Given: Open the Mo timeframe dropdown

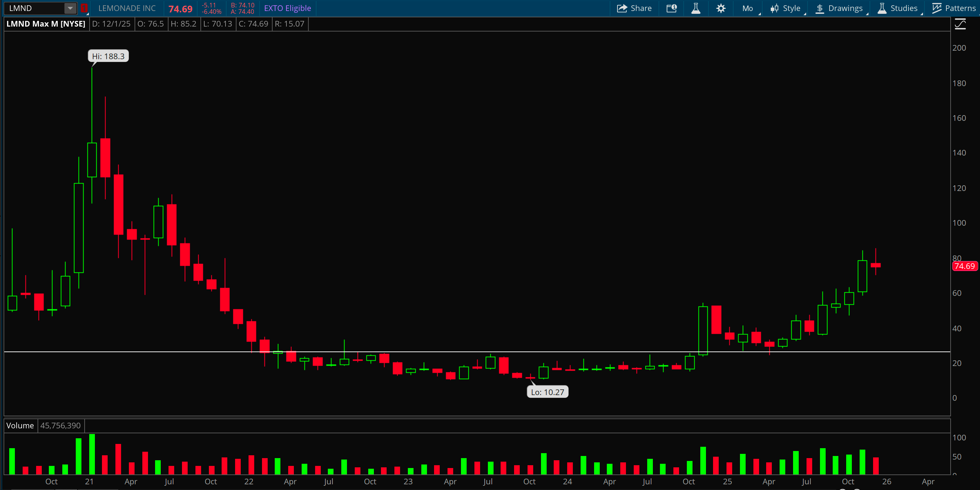Looking at the screenshot, I should (748, 9).
